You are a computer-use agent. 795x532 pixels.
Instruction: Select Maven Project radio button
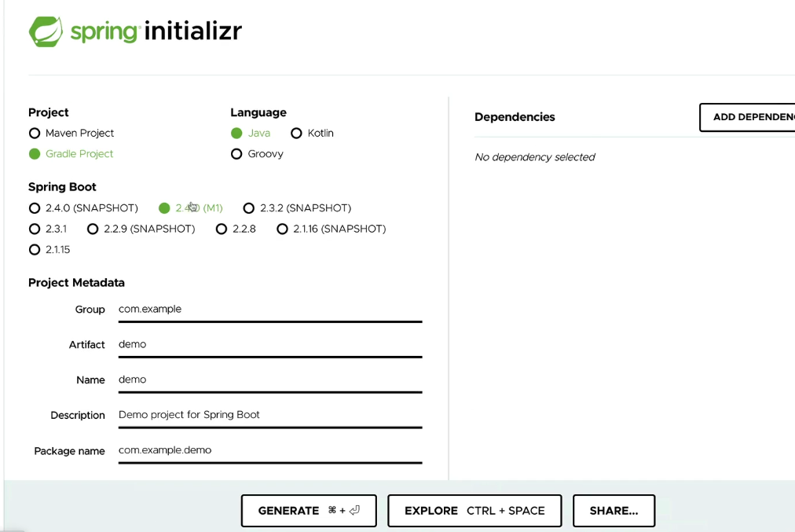point(35,134)
